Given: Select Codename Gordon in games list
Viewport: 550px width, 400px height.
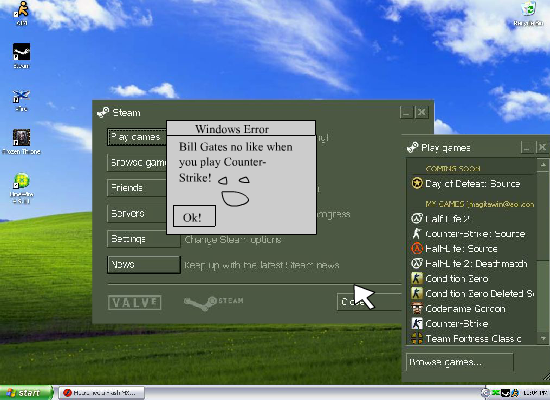Looking at the screenshot, I should click(472, 308).
